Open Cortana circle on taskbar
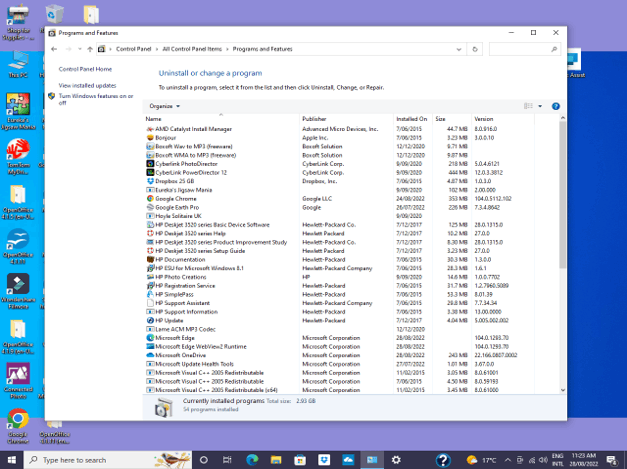Image resolution: width=627 pixels, height=469 pixels. 204,460
